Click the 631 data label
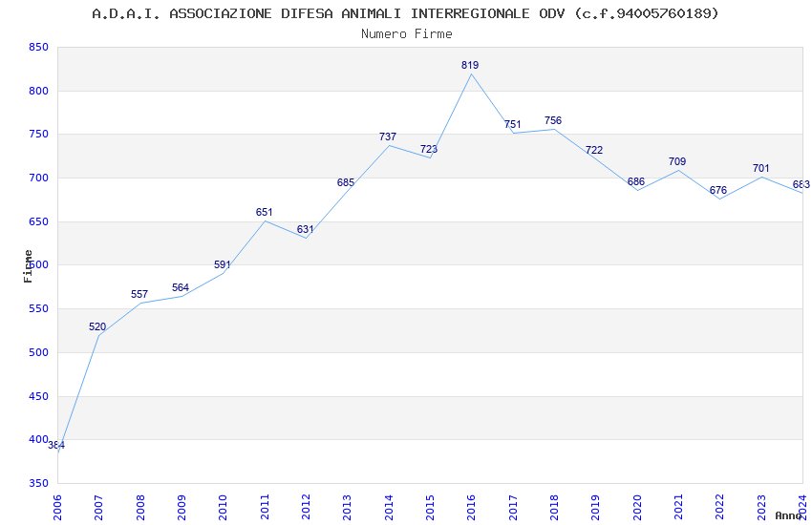The image size is (812, 525). [x=305, y=230]
